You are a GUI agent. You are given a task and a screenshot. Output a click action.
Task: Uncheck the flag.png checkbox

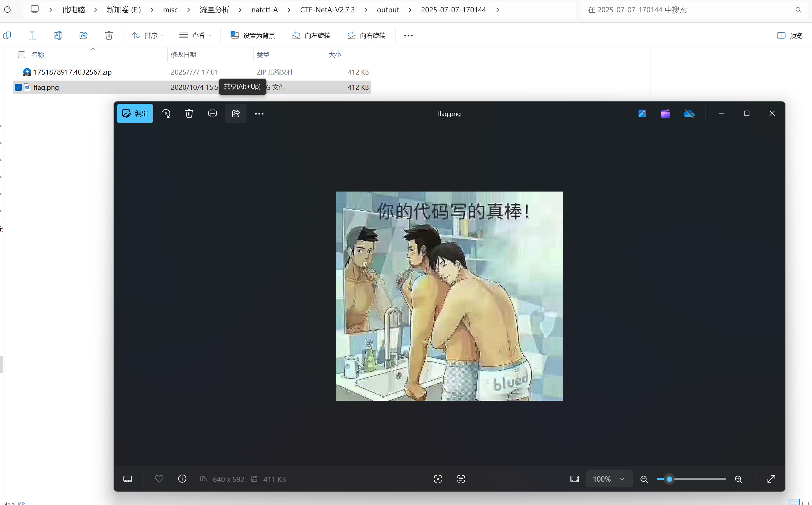(18, 87)
